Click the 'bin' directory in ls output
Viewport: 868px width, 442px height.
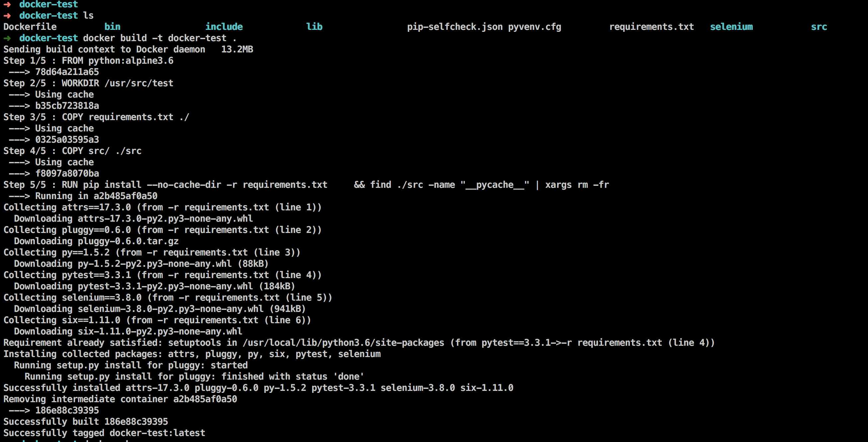pos(112,27)
